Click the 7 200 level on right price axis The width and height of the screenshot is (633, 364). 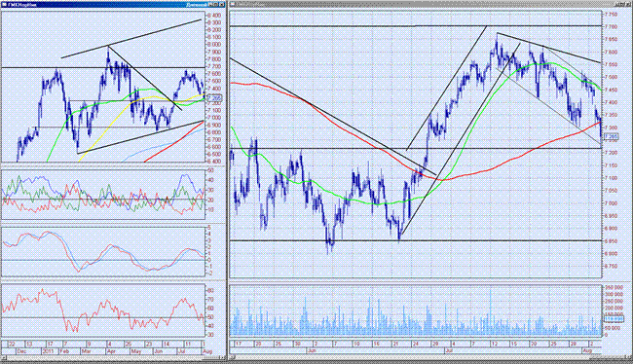pos(612,153)
